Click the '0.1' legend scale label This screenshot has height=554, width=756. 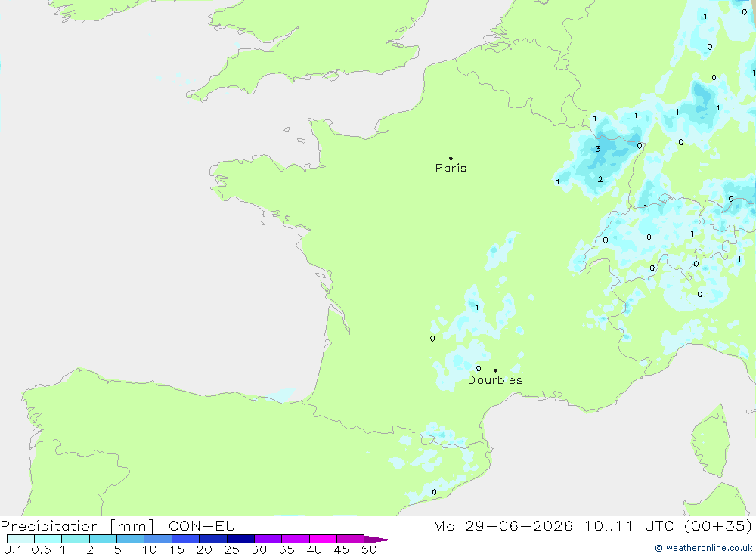coord(13,549)
